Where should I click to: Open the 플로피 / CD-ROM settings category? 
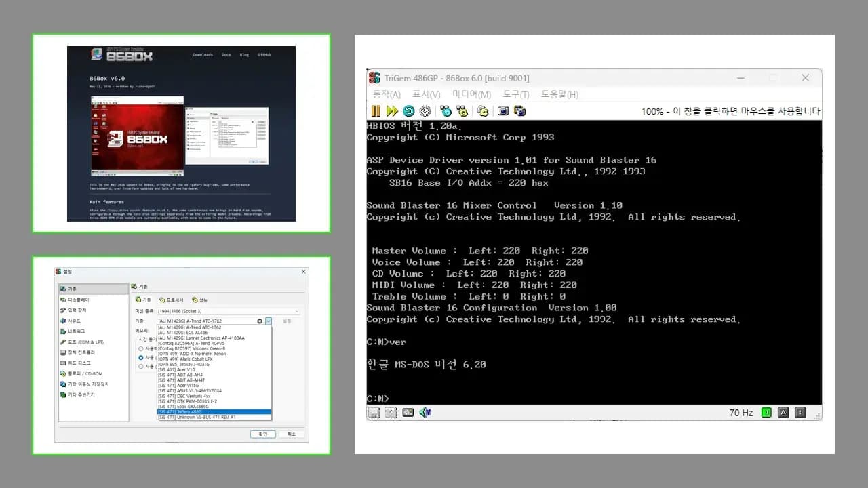point(94,373)
